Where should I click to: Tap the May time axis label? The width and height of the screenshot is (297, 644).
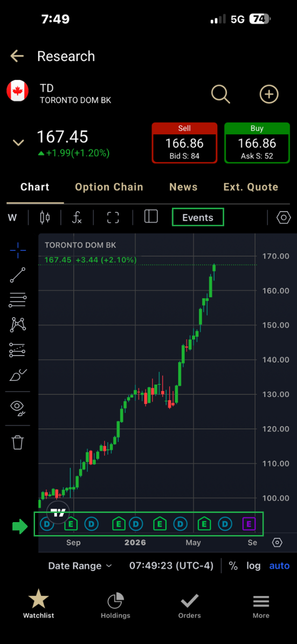pyautogui.click(x=193, y=543)
